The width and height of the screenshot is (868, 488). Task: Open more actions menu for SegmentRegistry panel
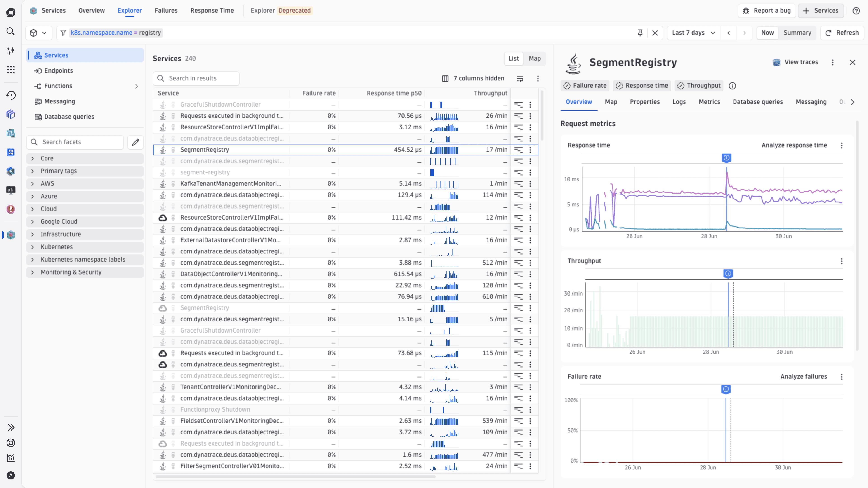tap(833, 62)
